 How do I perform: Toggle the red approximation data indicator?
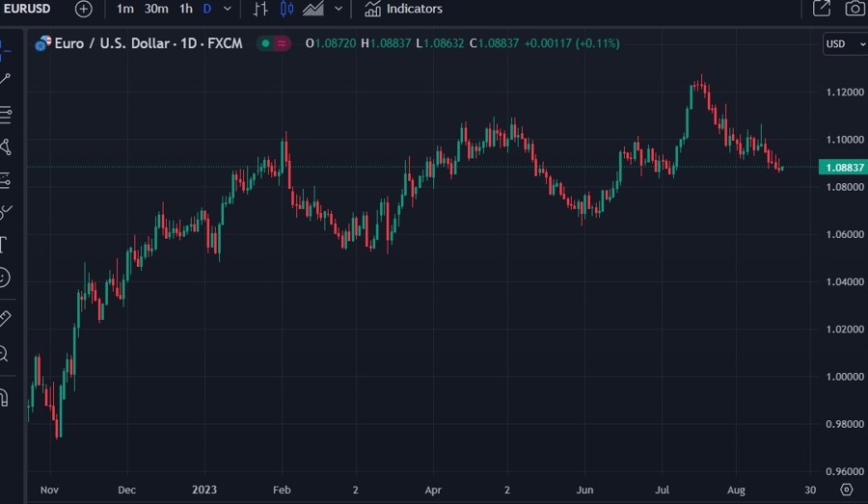[282, 43]
